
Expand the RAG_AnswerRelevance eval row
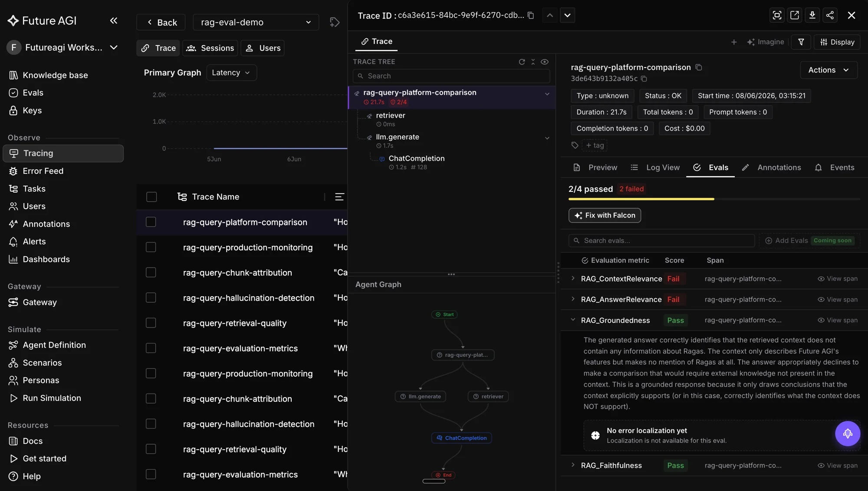573,299
